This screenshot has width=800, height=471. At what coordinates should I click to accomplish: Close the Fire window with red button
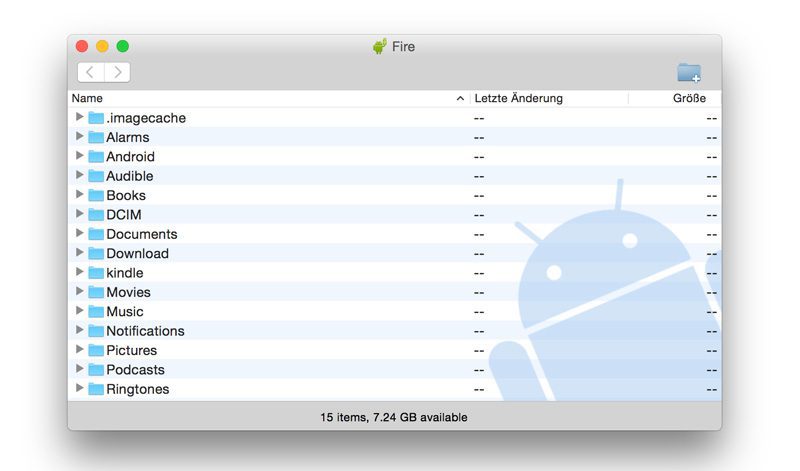(x=82, y=46)
